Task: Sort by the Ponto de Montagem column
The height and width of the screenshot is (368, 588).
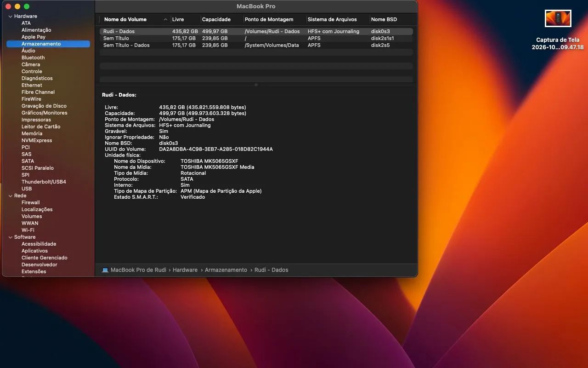Action: pyautogui.click(x=275, y=19)
